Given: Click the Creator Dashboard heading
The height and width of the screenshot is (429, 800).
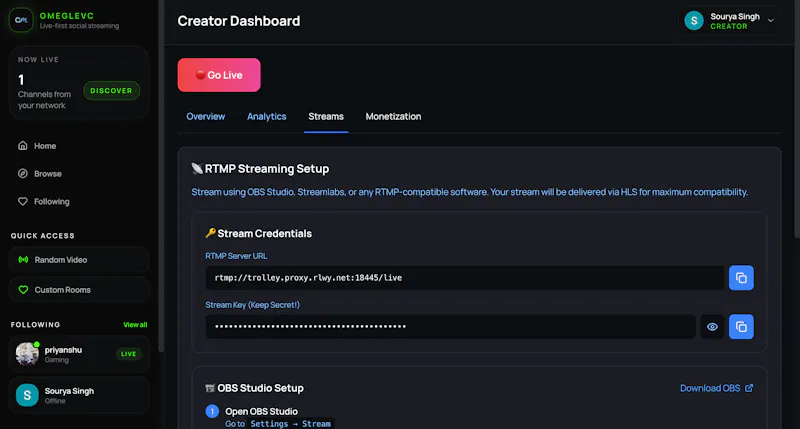Looking at the screenshot, I should tap(239, 21).
